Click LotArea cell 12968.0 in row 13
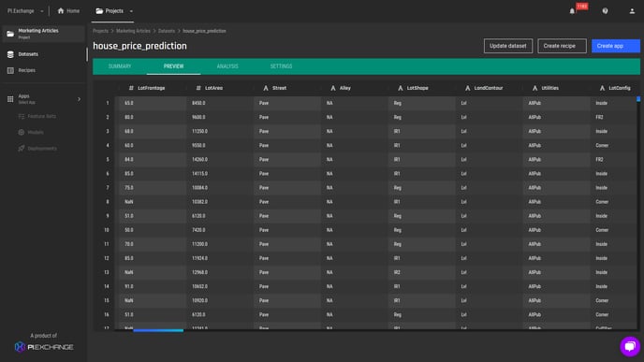 coord(220,272)
